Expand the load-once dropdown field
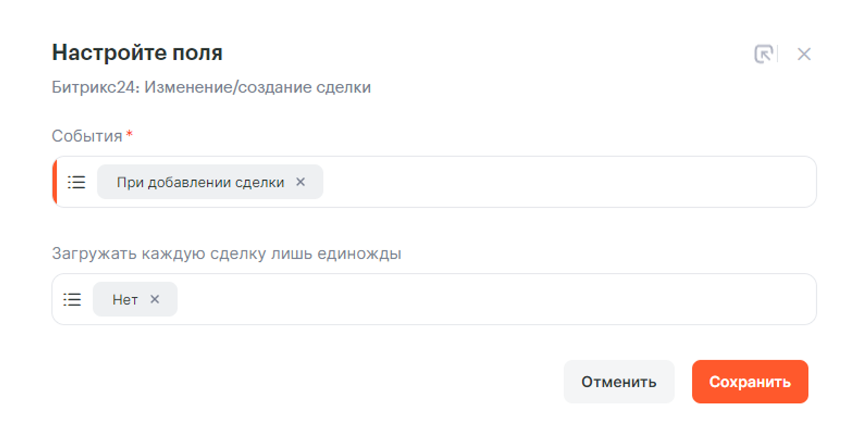This screenshot has width=868, height=442. click(494, 299)
